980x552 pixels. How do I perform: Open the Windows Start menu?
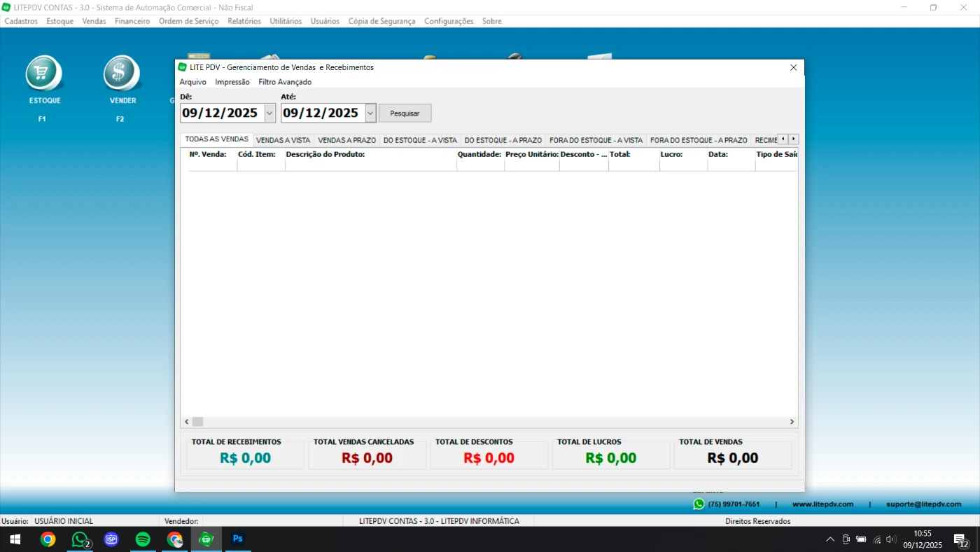click(x=15, y=539)
